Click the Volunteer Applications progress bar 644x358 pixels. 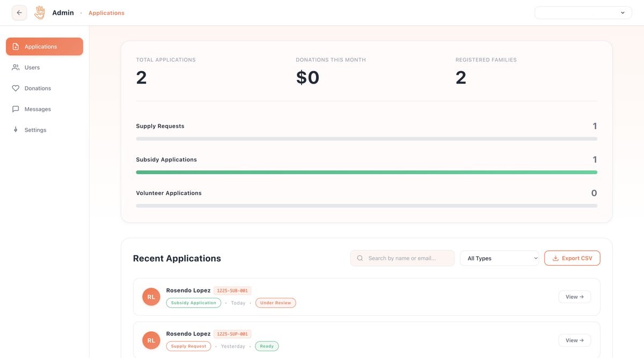coord(367,206)
